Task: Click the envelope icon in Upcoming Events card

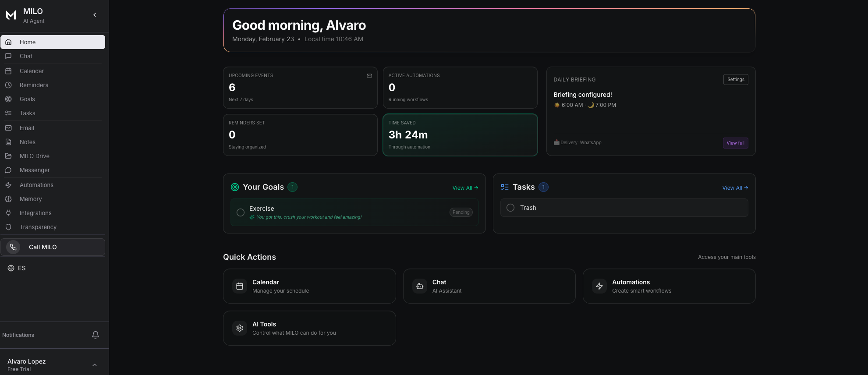Action: pyautogui.click(x=369, y=76)
